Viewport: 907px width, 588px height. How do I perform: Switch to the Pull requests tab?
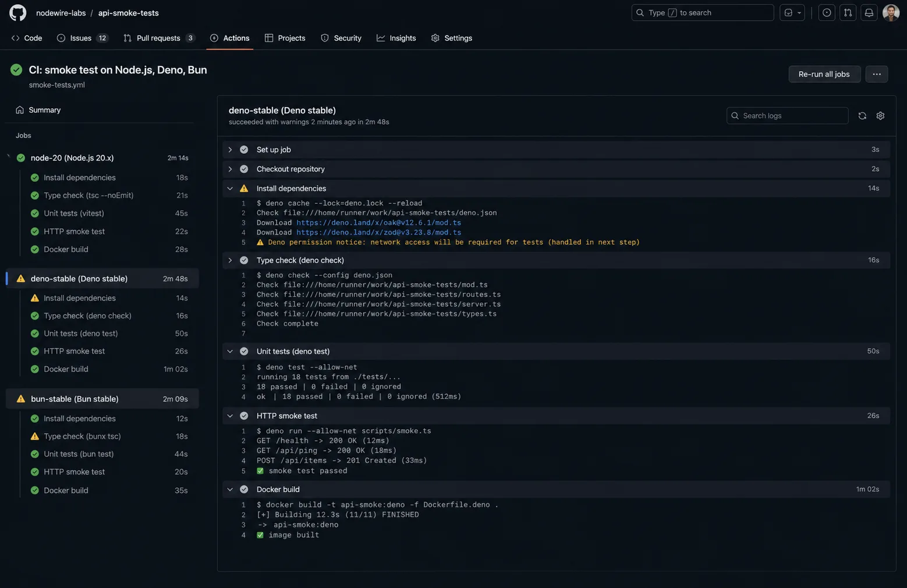(159, 38)
